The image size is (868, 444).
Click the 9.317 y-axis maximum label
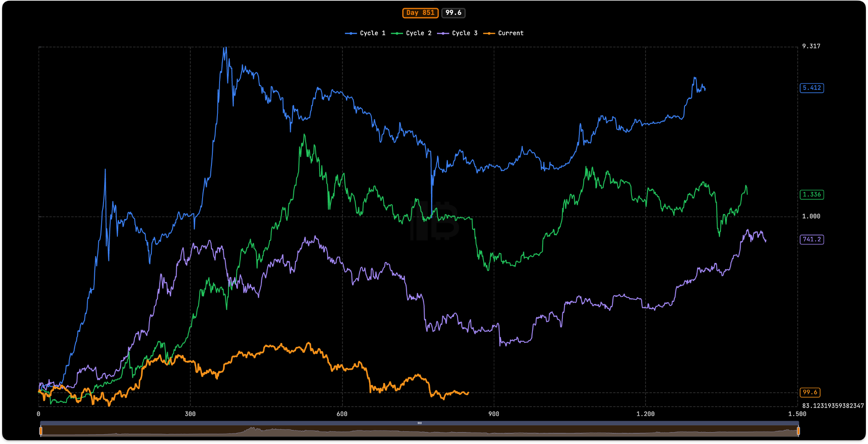pyautogui.click(x=811, y=46)
